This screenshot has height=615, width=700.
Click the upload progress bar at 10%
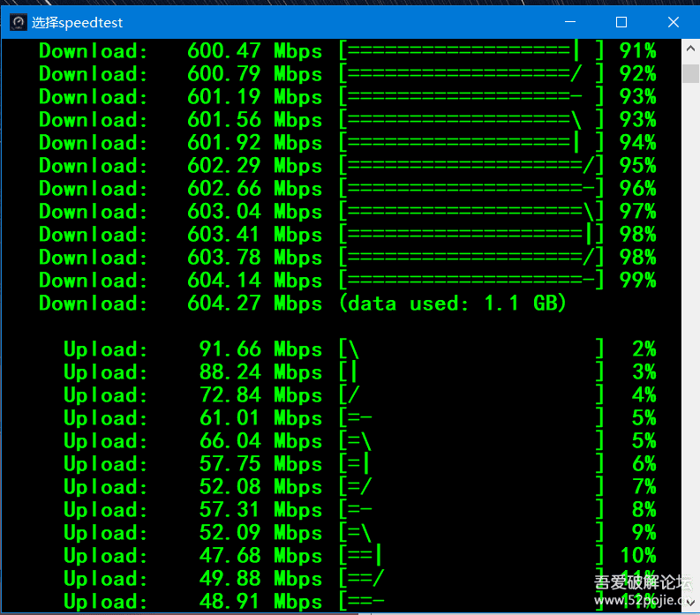pos(472,556)
